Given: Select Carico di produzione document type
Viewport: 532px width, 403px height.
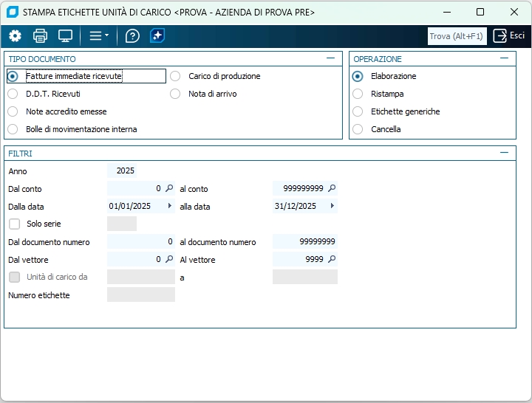Looking at the screenshot, I should coord(175,76).
